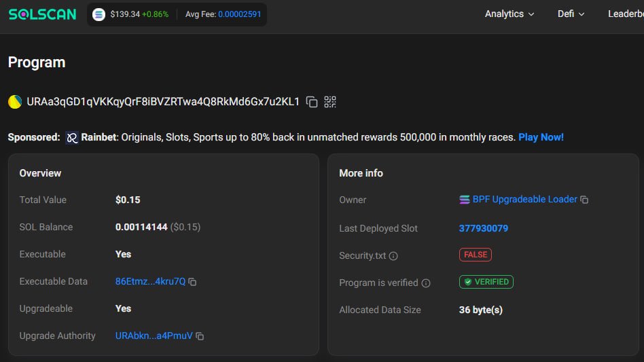The height and width of the screenshot is (362, 644).
Task: Show info tooltip for Security.txt
Action: tap(393, 256)
